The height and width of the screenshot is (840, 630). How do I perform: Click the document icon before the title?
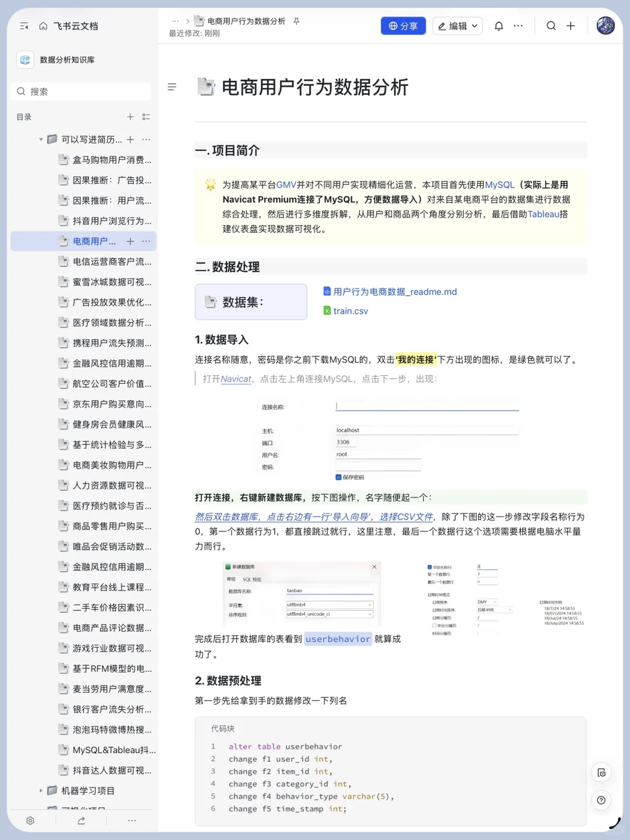(x=206, y=87)
